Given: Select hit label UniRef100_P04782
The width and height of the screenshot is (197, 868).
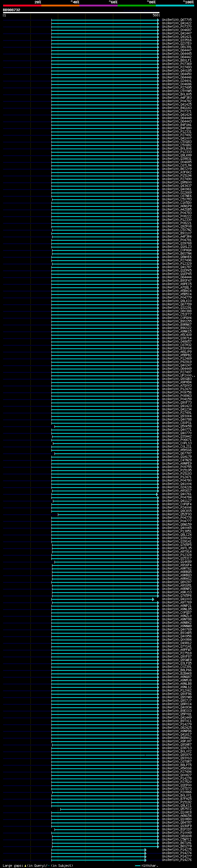Looking at the screenshot, I should coord(177,101).
